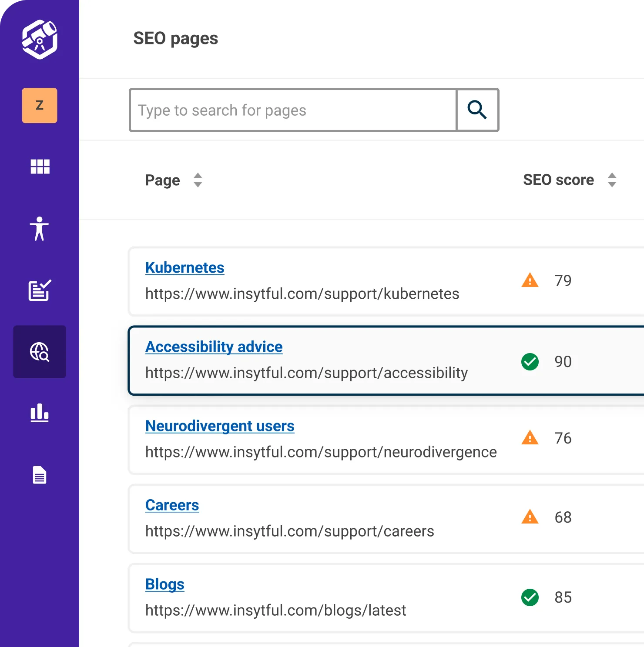Sort table by Page column arrows
This screenshot has width=644, height=647.
[198, 180]
